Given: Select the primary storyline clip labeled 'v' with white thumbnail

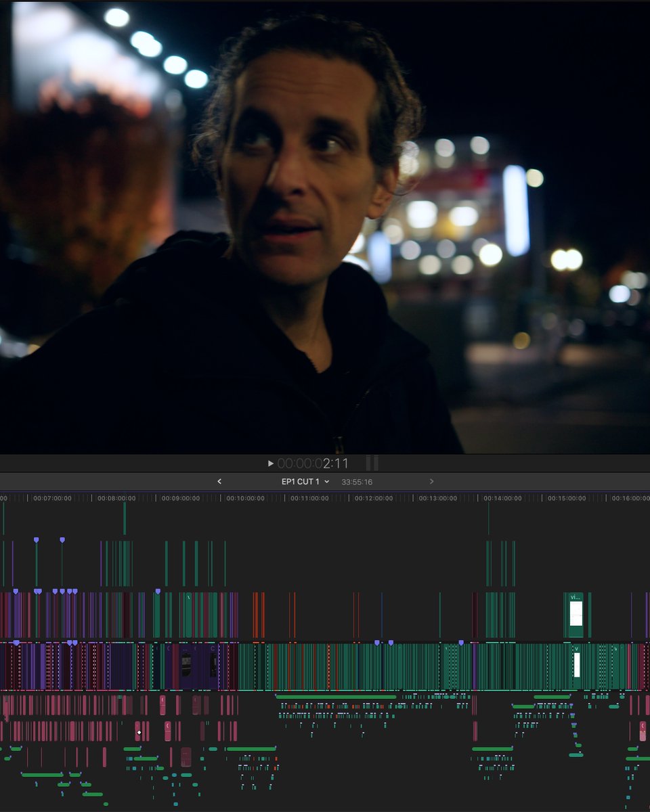Looking at the screenshot, I should tap(577, 666).
